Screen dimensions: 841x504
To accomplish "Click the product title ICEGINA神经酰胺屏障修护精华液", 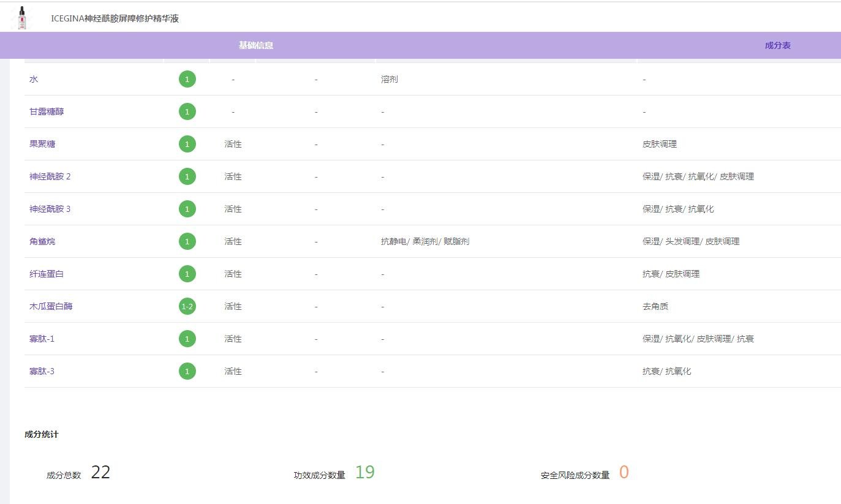I will click(x=115, y=19).
